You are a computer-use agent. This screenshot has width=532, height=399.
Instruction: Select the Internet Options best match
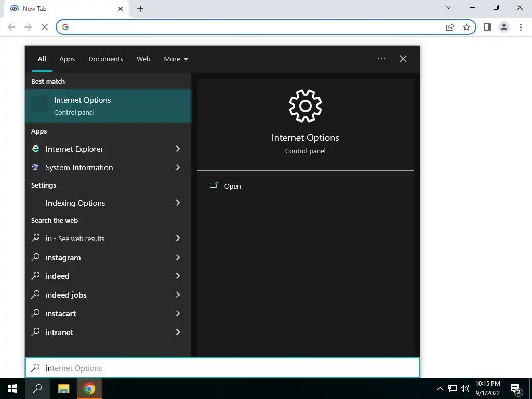[x=108, y=106]
